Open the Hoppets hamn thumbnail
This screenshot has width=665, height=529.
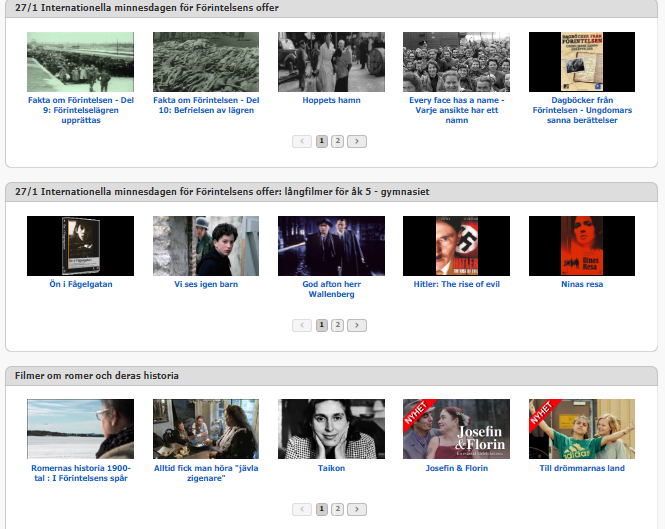[332, 62]
